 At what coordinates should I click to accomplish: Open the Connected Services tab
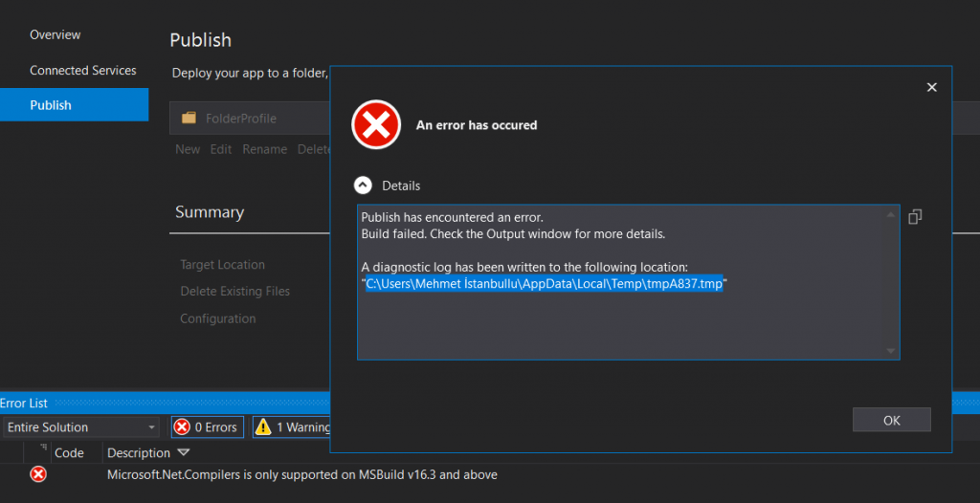[x=82, y=71]
